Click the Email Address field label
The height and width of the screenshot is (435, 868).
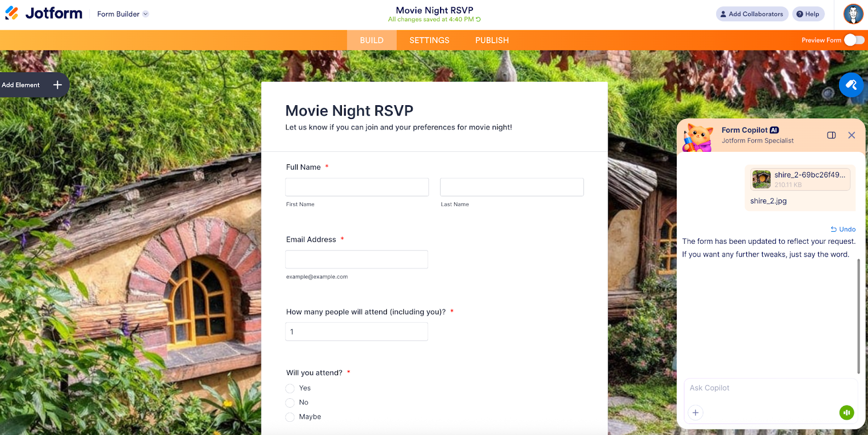(311, 239)
